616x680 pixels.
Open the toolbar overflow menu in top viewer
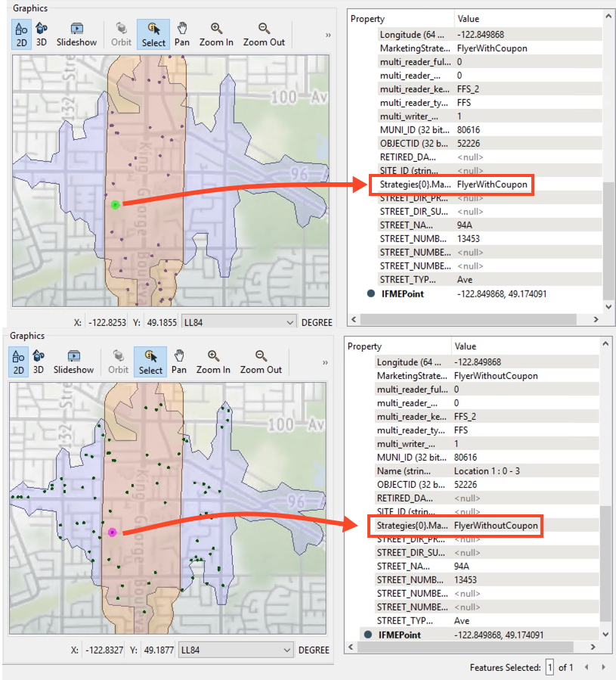click(x=327, y=34)
